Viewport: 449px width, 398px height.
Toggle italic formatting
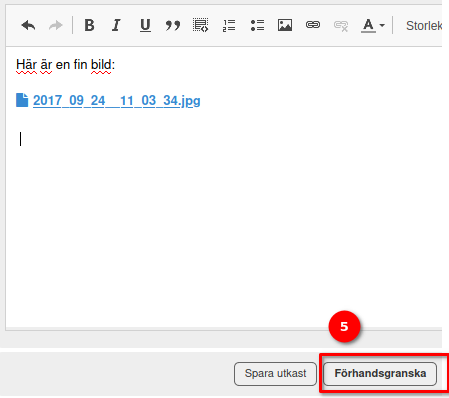(x=116, y=25)
